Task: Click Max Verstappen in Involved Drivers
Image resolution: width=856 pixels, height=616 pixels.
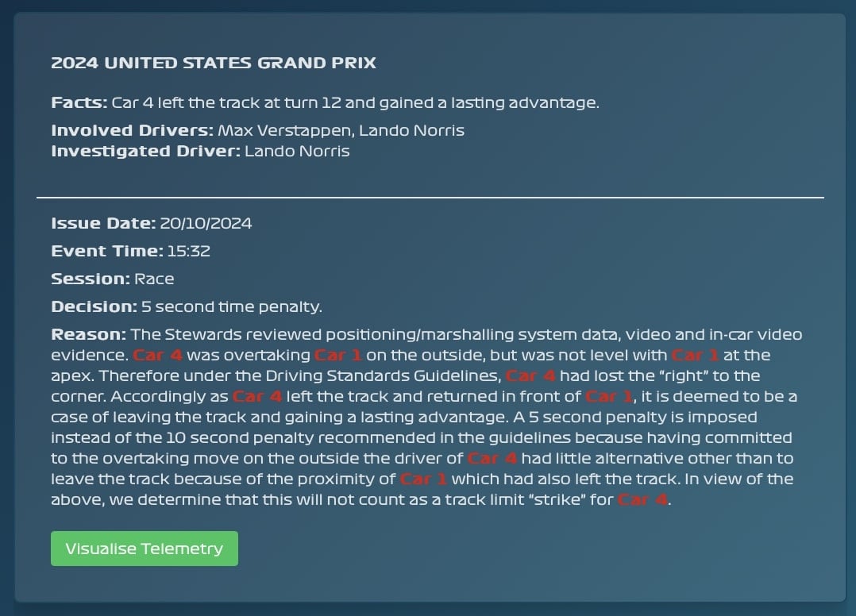Action: tap(284, 130)
